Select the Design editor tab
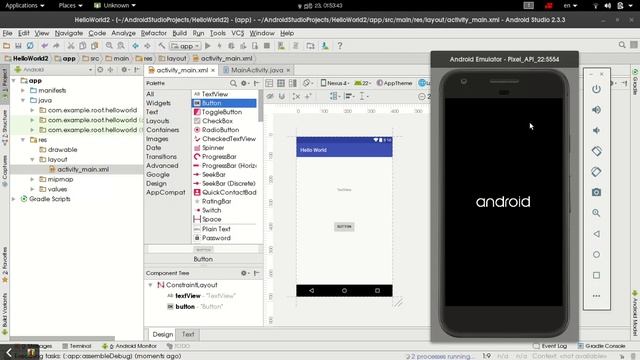 click(162, 334)
